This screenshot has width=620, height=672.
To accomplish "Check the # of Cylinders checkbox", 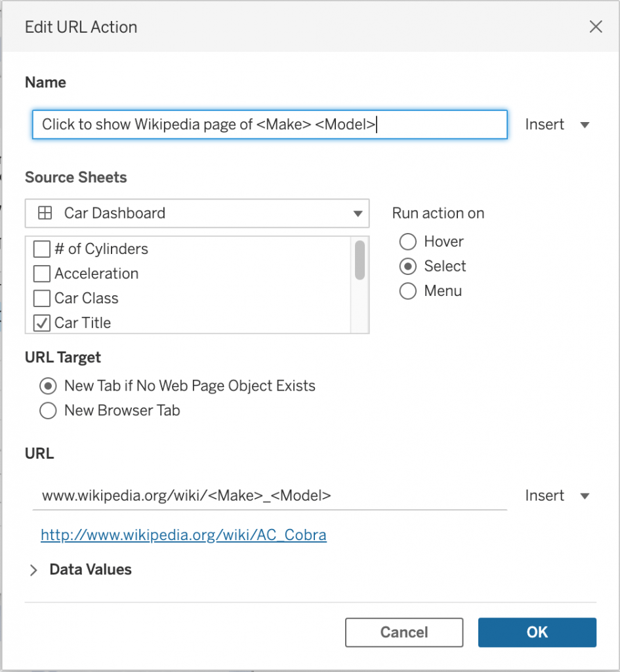I will pyautogui.click(x=42, y=249).
